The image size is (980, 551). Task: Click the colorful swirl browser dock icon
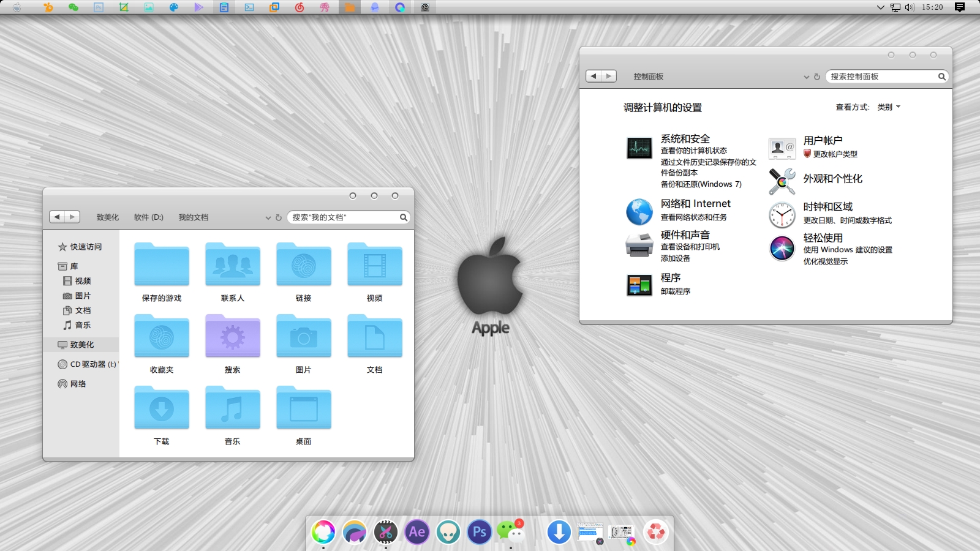[323, 532]
